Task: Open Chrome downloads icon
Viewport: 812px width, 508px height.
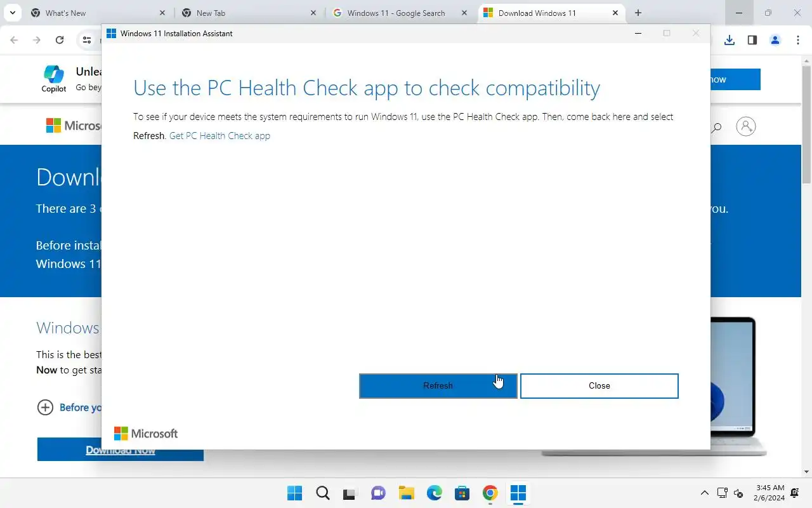Action: point(730,40)
